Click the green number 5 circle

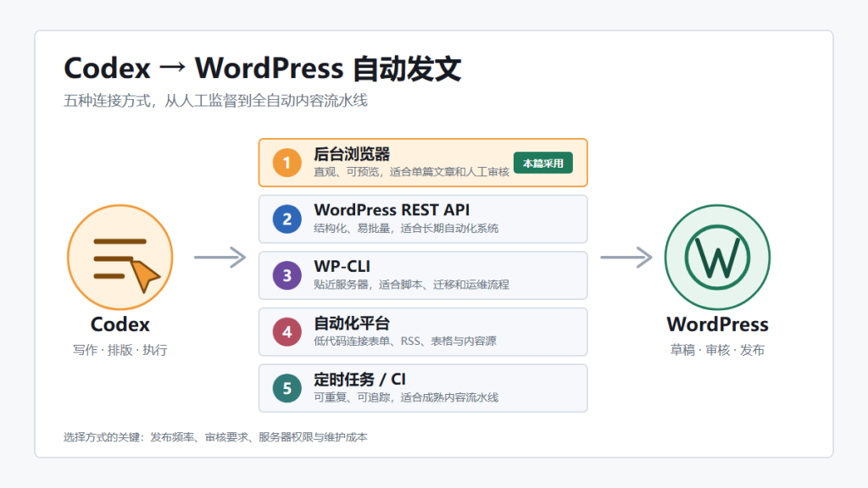287,388
